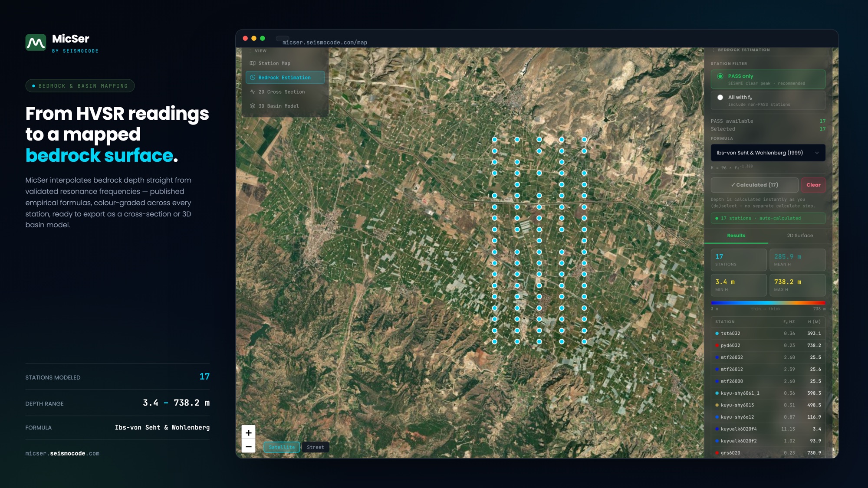Click the 3.4 m Min H card
The width and height of the screenshot is (868, 488).
tap(738, 285)
